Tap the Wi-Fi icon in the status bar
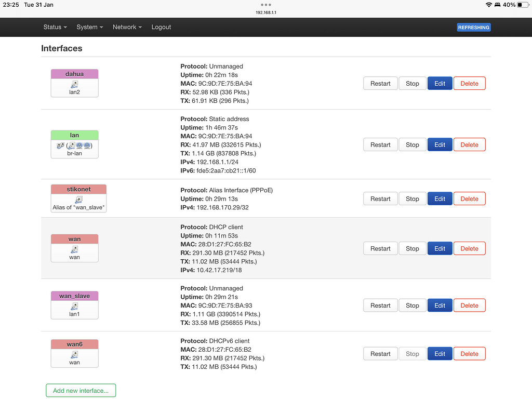Viewport: 532px width, 399px height. [489, 5]
